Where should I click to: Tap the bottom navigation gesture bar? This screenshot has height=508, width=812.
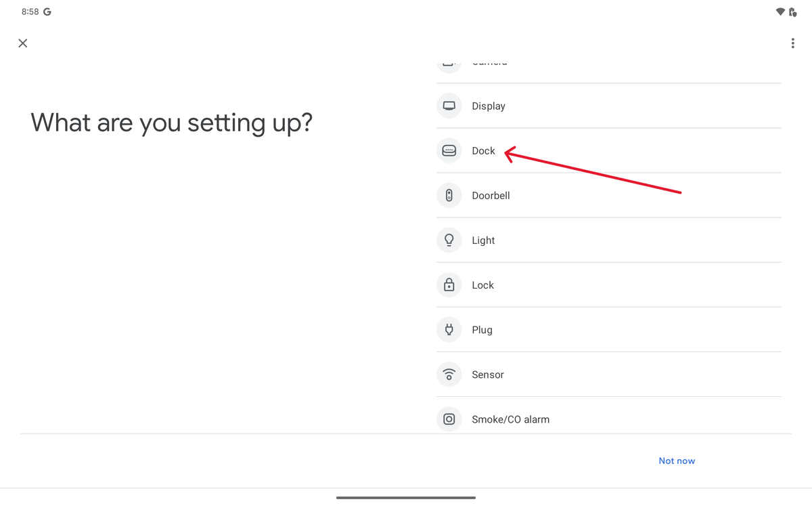(406, 498)
